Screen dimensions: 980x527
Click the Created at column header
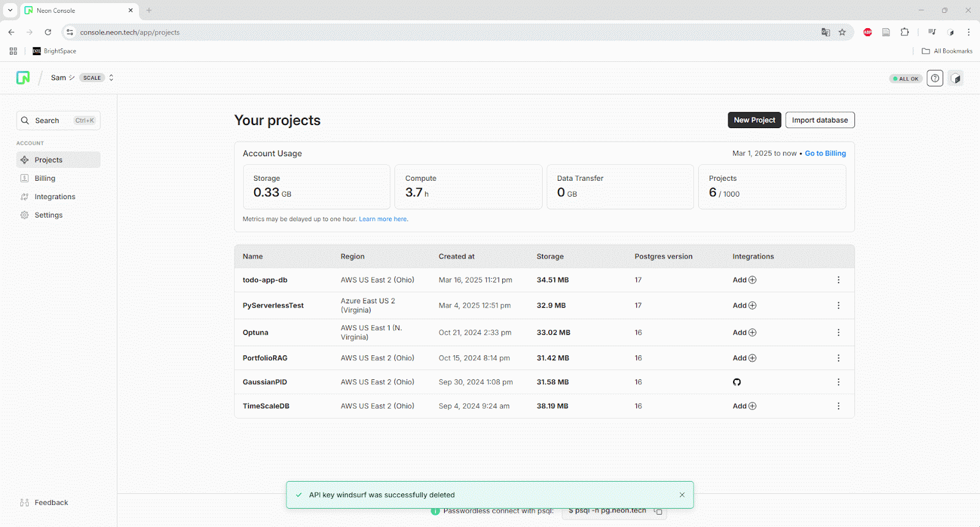[x=456, y=257]
